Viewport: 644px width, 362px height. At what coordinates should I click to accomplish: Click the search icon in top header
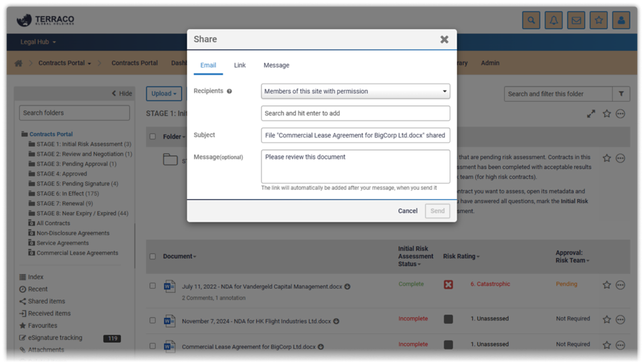531,21
